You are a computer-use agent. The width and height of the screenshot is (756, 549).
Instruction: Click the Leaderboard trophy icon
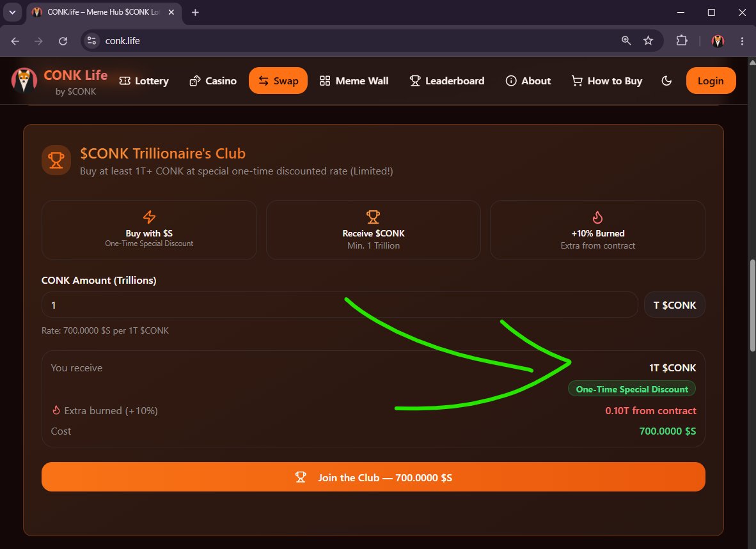point(414,81)
